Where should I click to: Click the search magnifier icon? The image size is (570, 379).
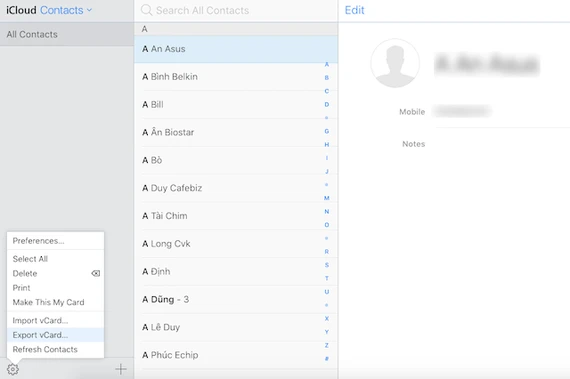click(146, 10)
